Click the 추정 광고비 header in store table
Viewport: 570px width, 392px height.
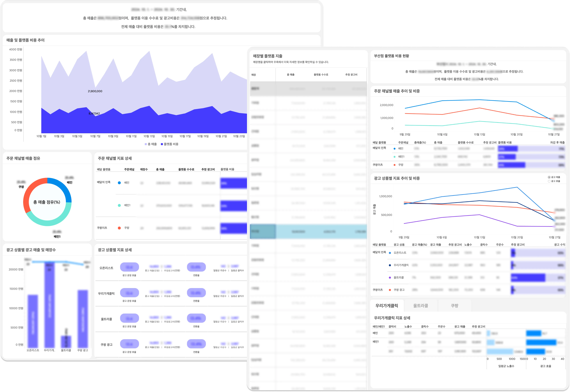pos(351,75)
